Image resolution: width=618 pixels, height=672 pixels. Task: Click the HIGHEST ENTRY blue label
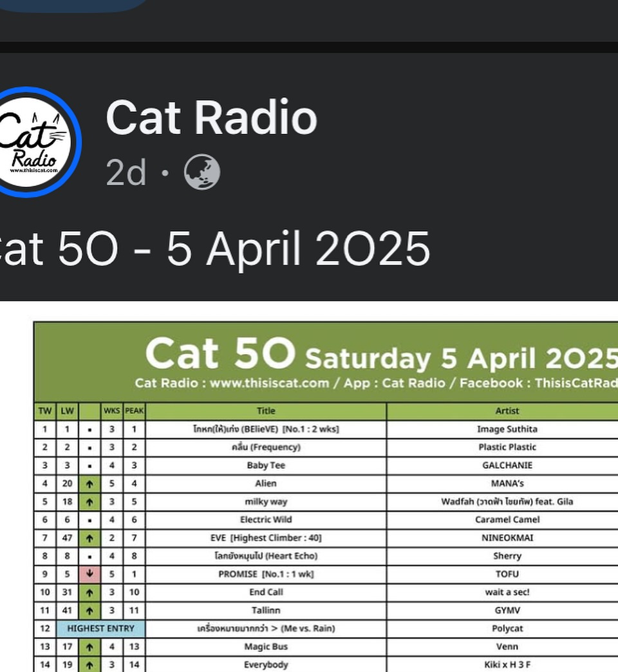coord(100,629)
